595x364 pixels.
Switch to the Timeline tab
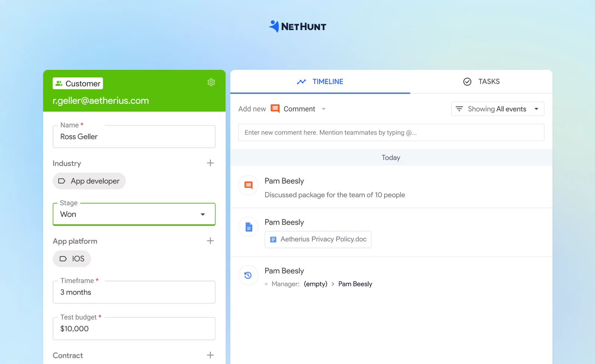tap(327, 81)
